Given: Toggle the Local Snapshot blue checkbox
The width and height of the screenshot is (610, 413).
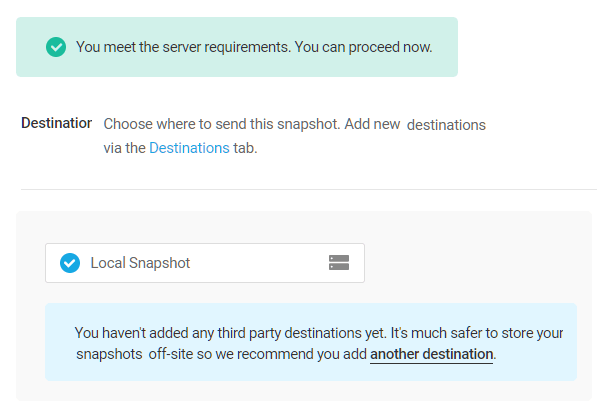Looking at the screenshot, I should click(70, 263).
